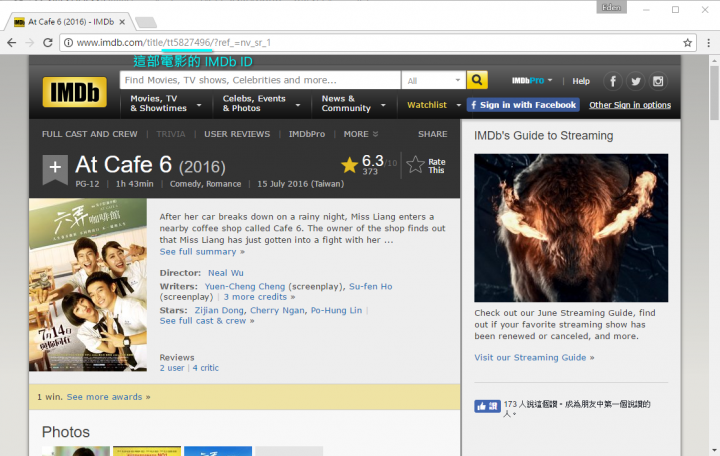
Task: Open the IMDbPro title link
Action: [307, 134]
